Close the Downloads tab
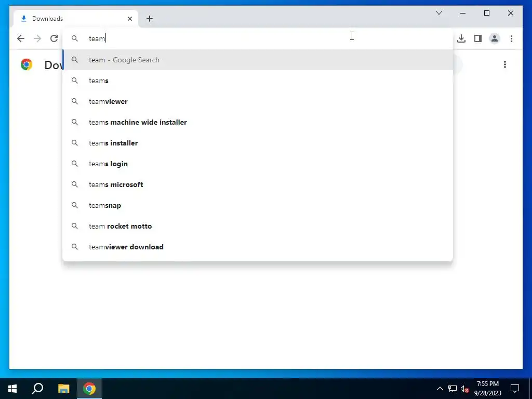The height and width of the screenshot is (399, 532). click(x=129, y=19)
